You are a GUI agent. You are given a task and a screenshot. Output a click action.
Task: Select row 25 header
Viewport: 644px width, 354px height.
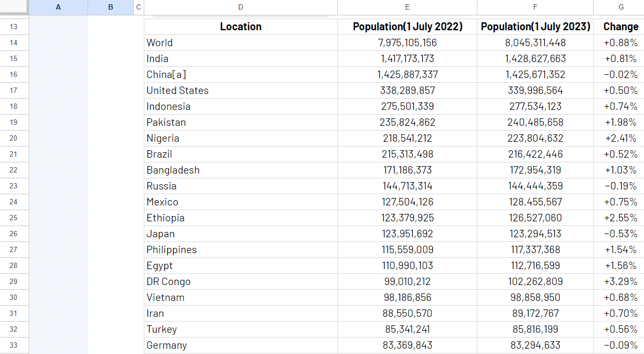[x=14, y=218]
